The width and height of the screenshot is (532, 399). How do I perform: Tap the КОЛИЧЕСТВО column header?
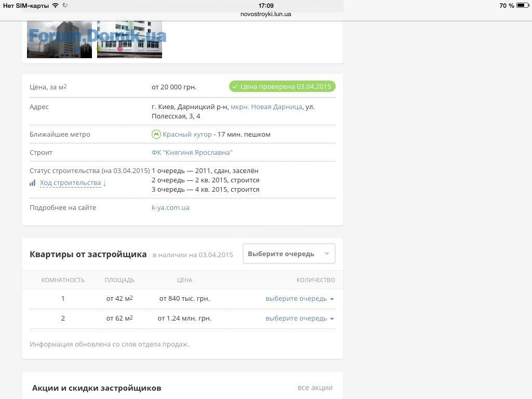click(x=315, y=280)
